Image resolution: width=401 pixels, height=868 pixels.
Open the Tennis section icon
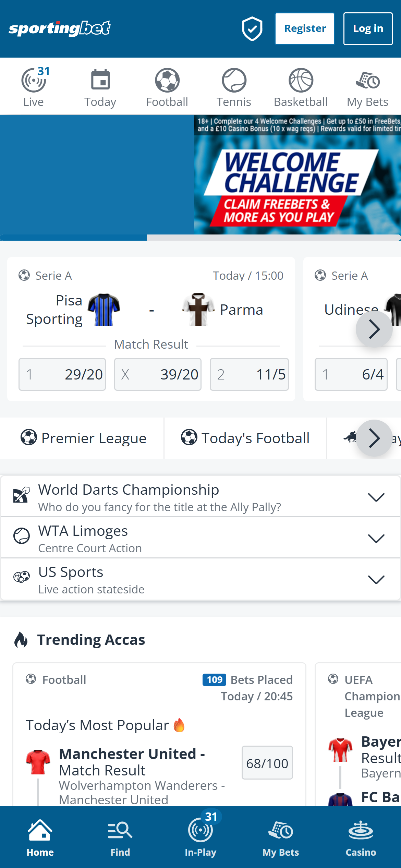(x=234, y=86)
